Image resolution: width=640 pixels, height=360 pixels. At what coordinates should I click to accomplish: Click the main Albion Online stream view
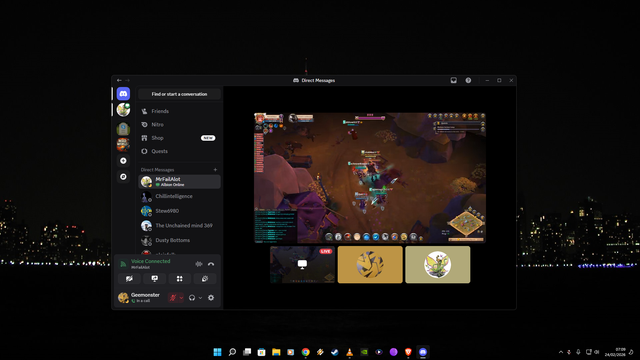point(370,178)
